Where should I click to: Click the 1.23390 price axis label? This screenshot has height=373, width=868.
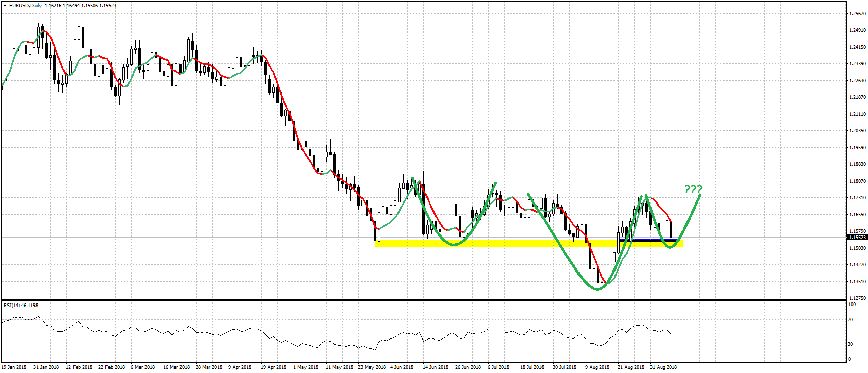(x=857, y=64)
